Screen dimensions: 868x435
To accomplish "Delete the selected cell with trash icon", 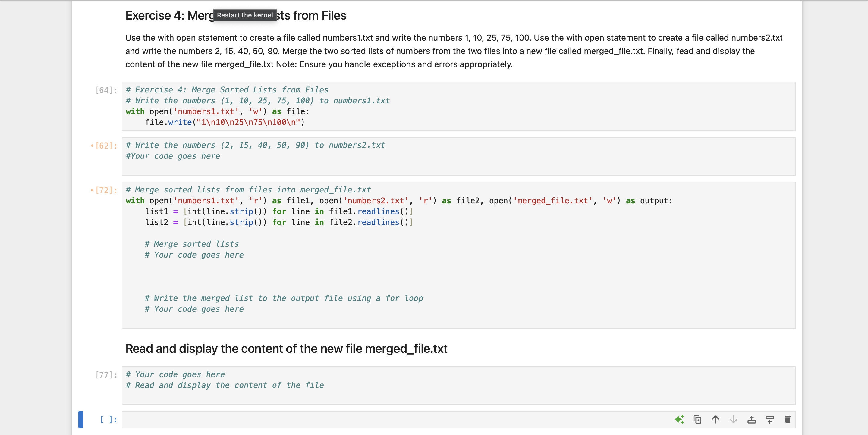I will pos(788,420).
